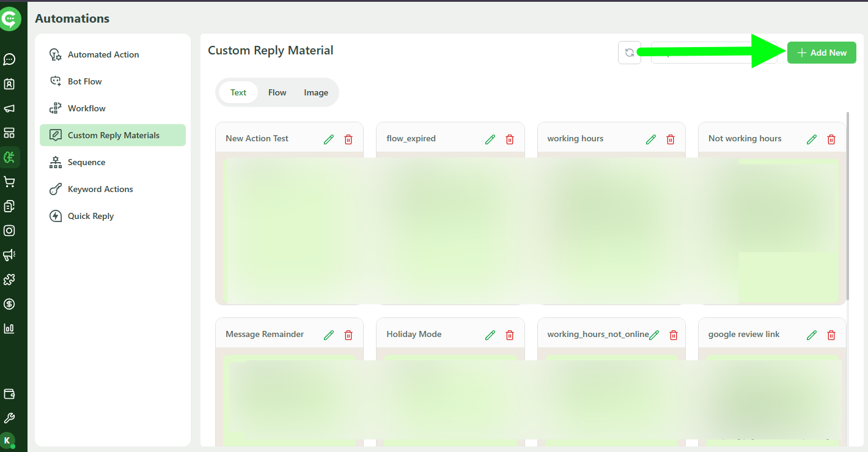Edit the New Action Test reply
Screen dimensions: 868x452
(x=329, y=139)
